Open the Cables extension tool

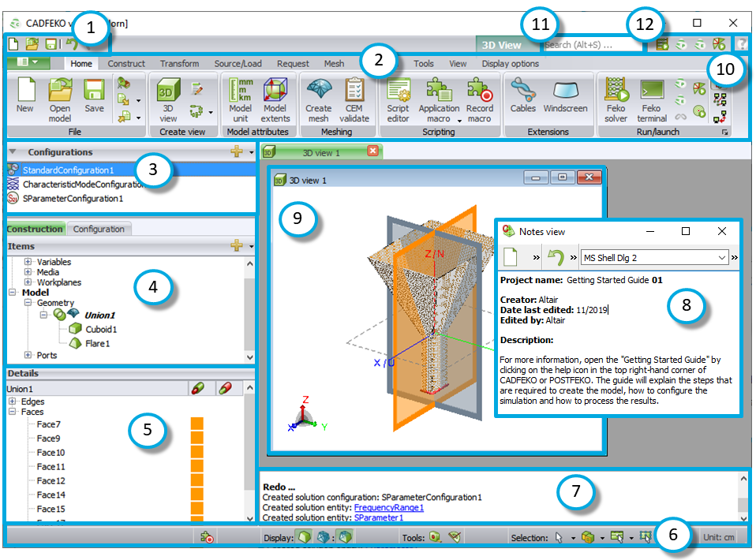coord(522,93)
